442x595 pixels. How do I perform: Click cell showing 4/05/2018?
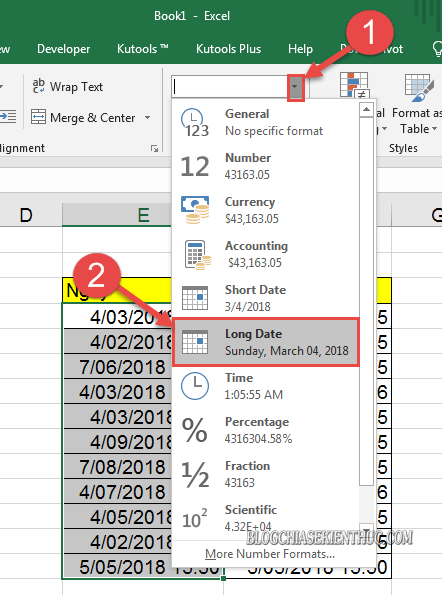(x=117, y=517)
